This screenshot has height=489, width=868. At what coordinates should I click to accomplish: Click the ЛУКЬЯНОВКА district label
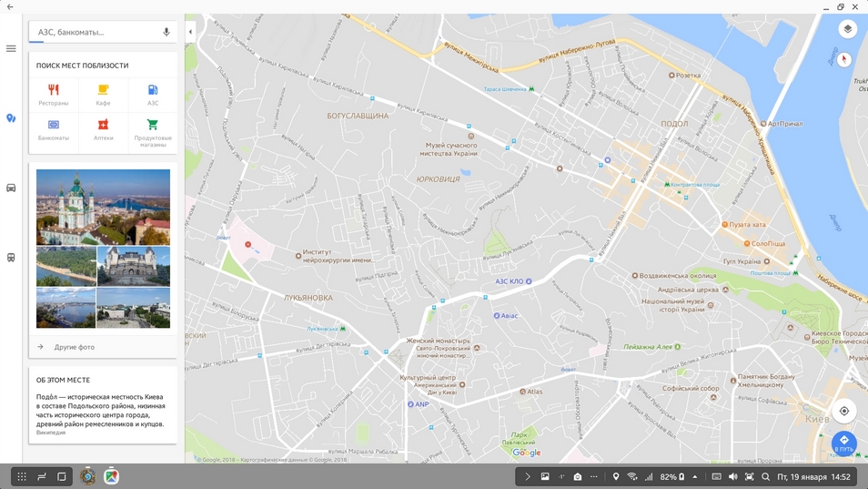(x=308, y=298)
